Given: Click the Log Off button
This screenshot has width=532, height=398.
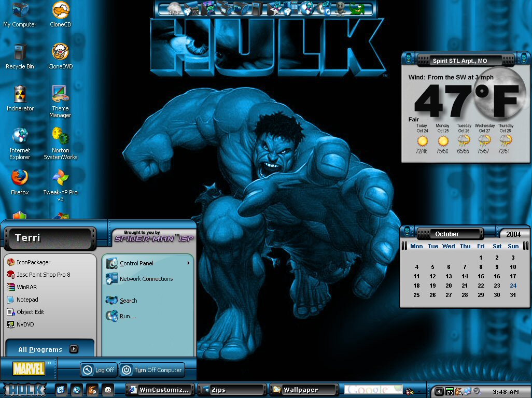Looking at the screenshot, I should click(99, 370).
